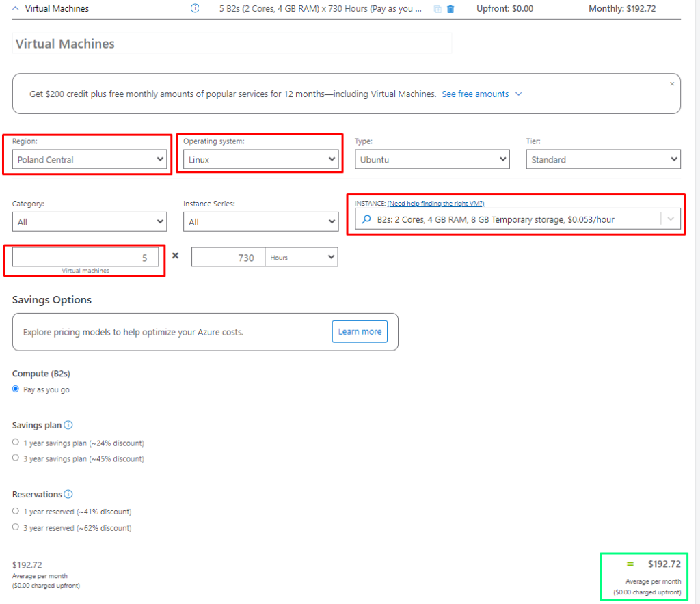The height and width of the screenshot is (604, 700).
Task: Click the Monthly: $192.72 header total
Action: coord(622,8)
